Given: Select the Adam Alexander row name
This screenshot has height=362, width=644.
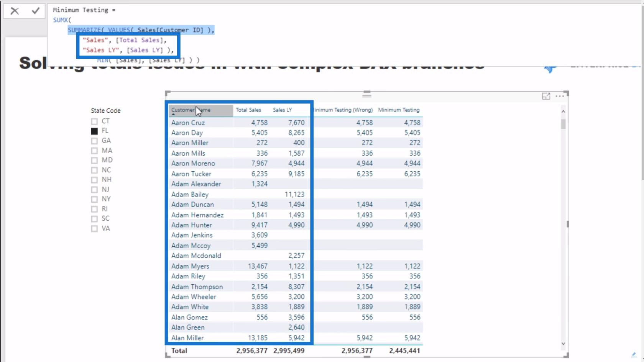Looking at the screenshot, I should 196,184.
